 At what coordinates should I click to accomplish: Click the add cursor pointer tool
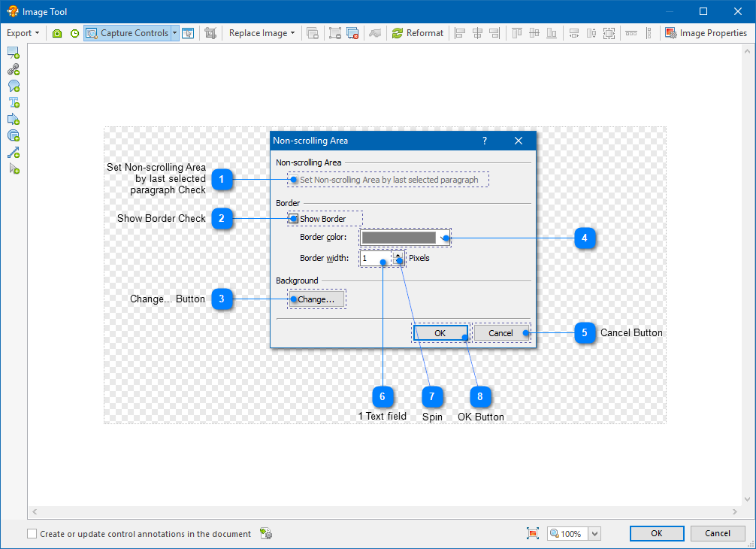click(14, 169)
